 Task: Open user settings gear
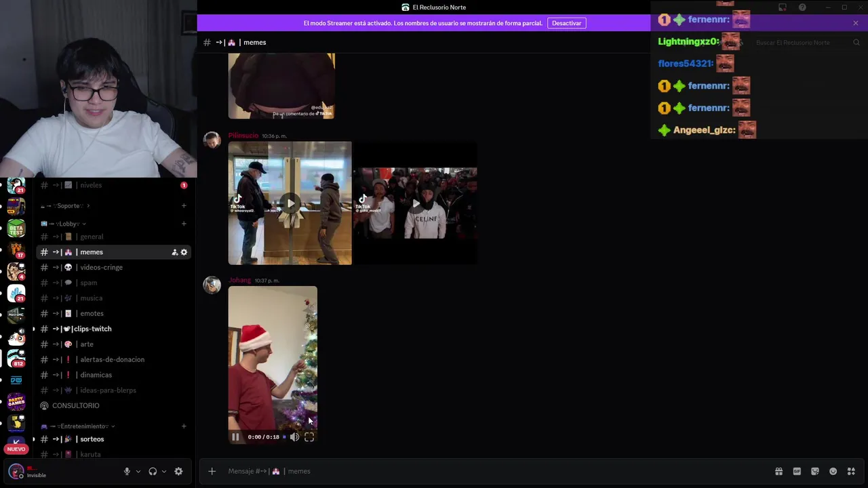coord(178,471)
